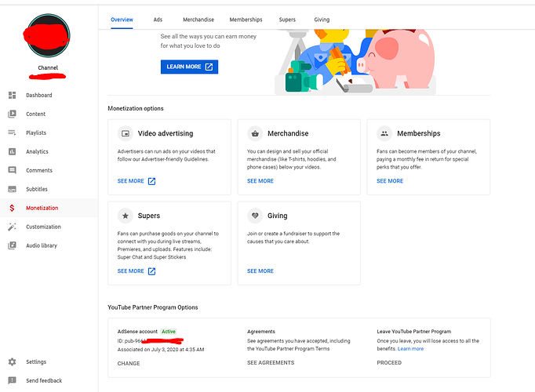This screenshot has width=535, height=392.
Task: Go to Content in sidebar
Action: (36, 114)
